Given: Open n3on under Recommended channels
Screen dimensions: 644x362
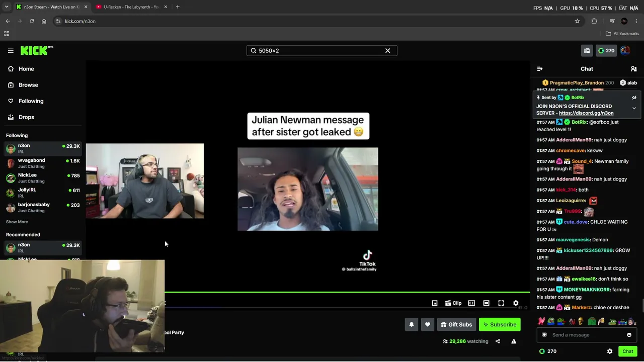Looking at the screenshot, I should coord(43,247).
